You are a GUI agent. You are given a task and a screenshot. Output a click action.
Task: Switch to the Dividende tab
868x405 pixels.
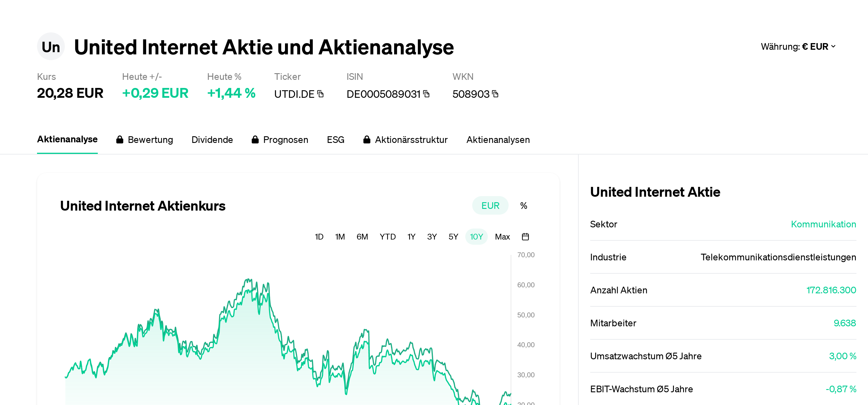point(212,139)
